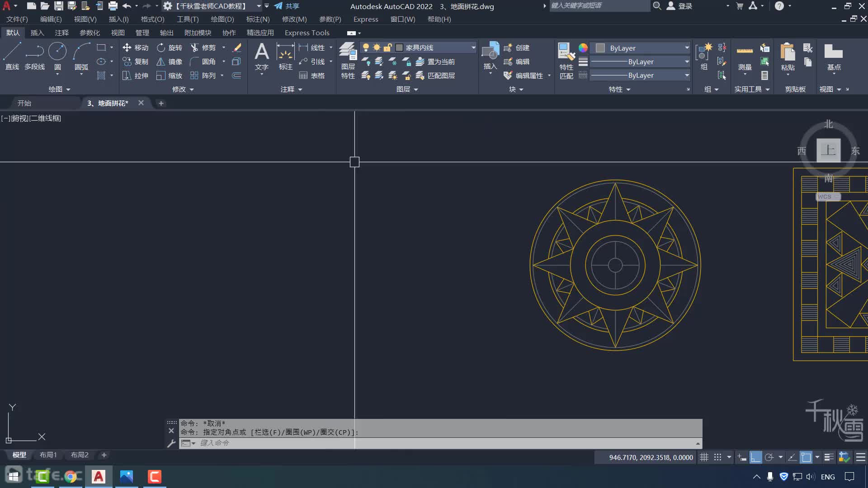Image resolution: width=868 pixels, height=488 pixels.
Task: Select the Polyline (多段线) tool
Action: (x=34, y=56)
